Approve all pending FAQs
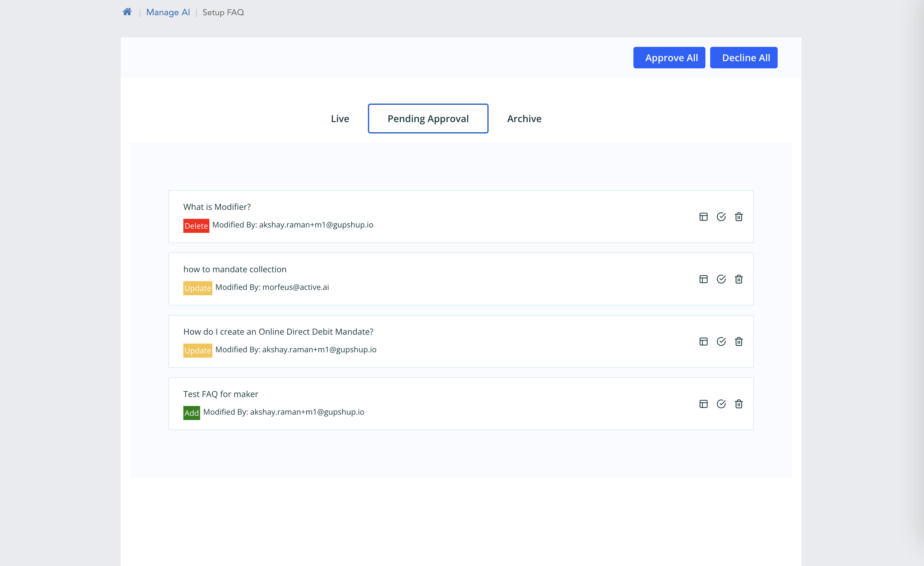The width and height of the screenshot is (924, 566). pos(669,58)
